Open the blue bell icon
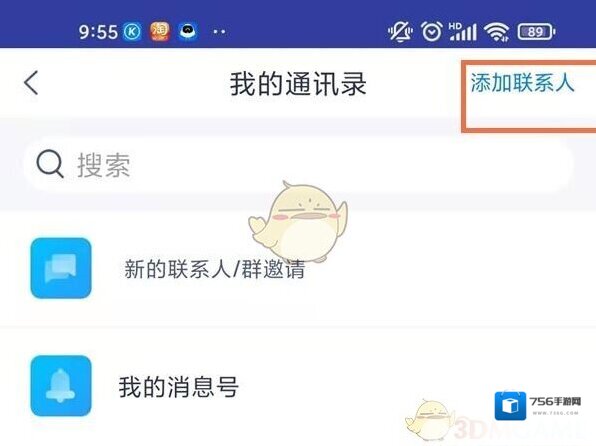Screen dimensions: 596x446 point(61,386)
